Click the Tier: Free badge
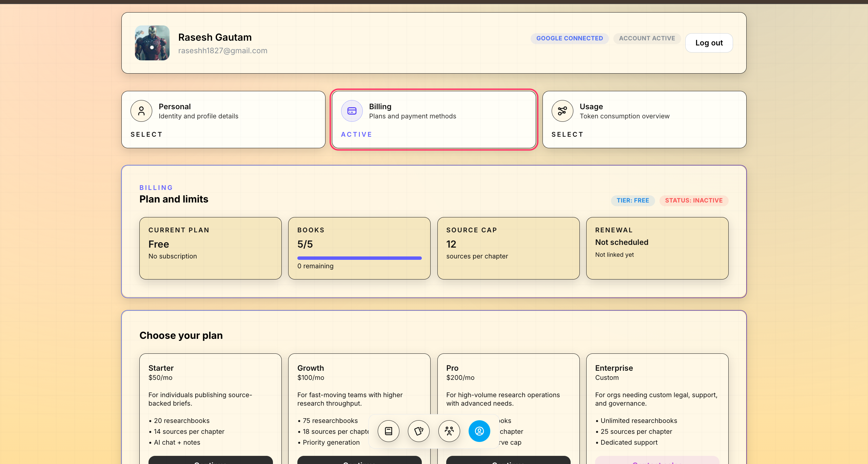The image size is (868, 464). pos(633,200)
